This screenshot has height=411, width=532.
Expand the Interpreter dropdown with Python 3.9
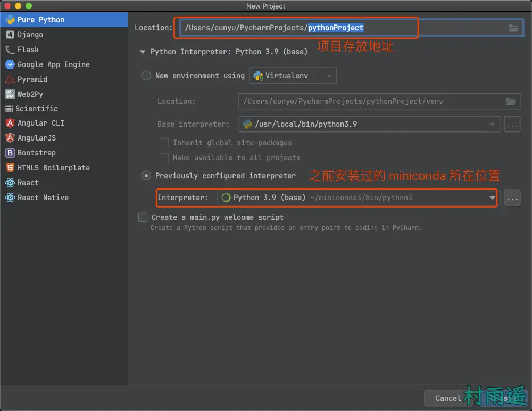pyautogui.click(x=492, y=198)
